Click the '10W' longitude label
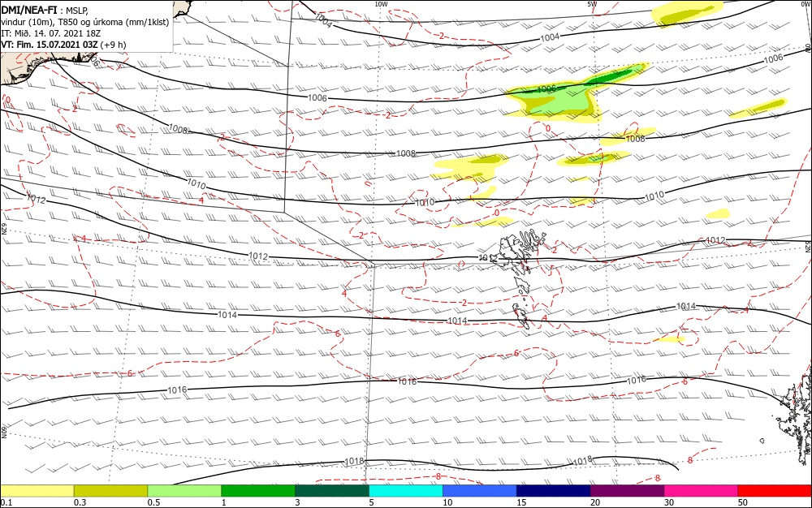Screen dimensions: 812x508 (381, 4)
